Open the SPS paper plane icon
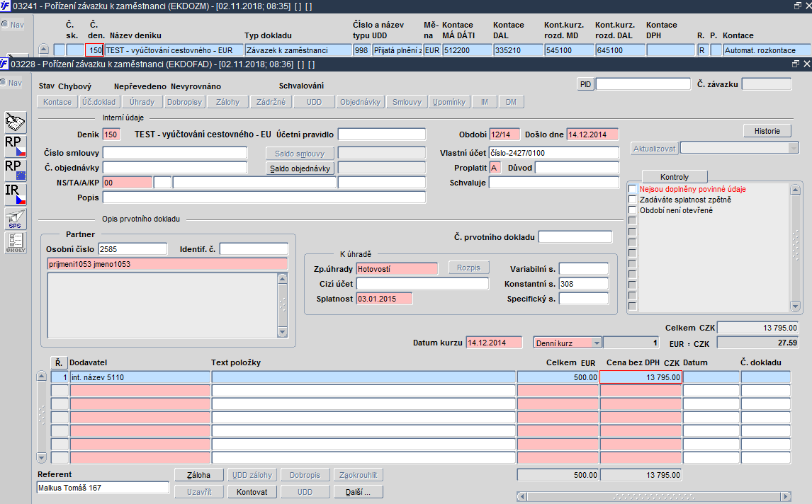Image resolution: width=812 pixels, height=504 pixels. coord(16,219)
